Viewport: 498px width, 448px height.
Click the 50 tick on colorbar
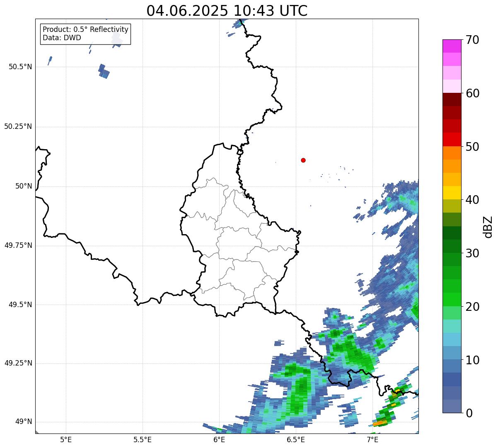click(x=472, y=147)
